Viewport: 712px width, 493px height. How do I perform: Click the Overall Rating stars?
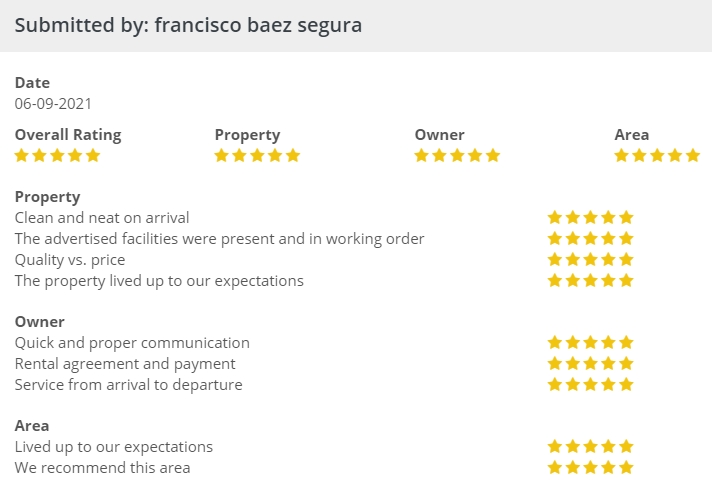click(57, 155)
